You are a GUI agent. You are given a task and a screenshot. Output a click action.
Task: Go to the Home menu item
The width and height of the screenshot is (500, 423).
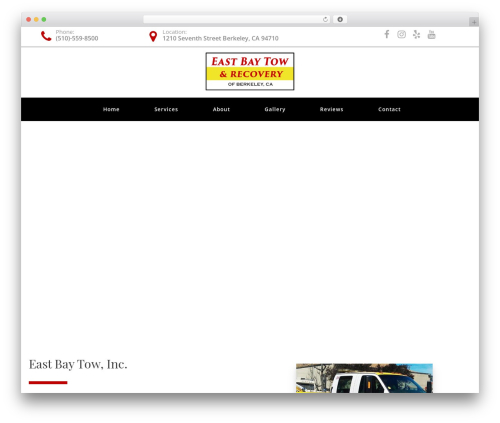111,109
